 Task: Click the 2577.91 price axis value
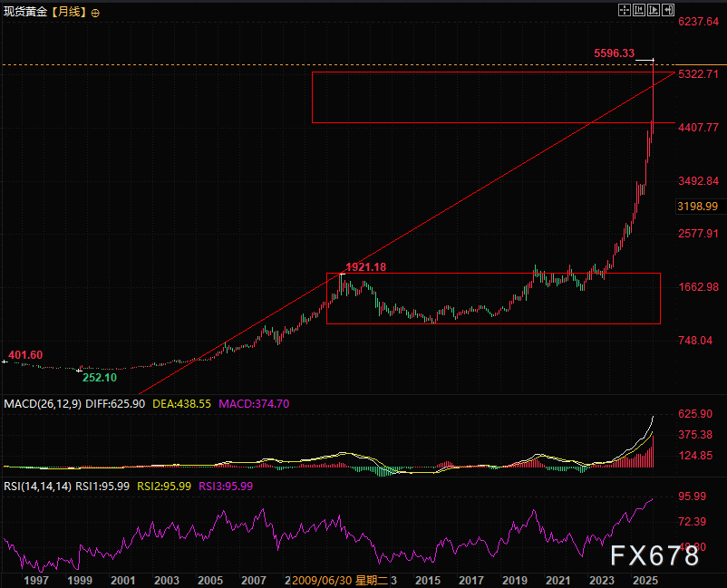point(698,234)
